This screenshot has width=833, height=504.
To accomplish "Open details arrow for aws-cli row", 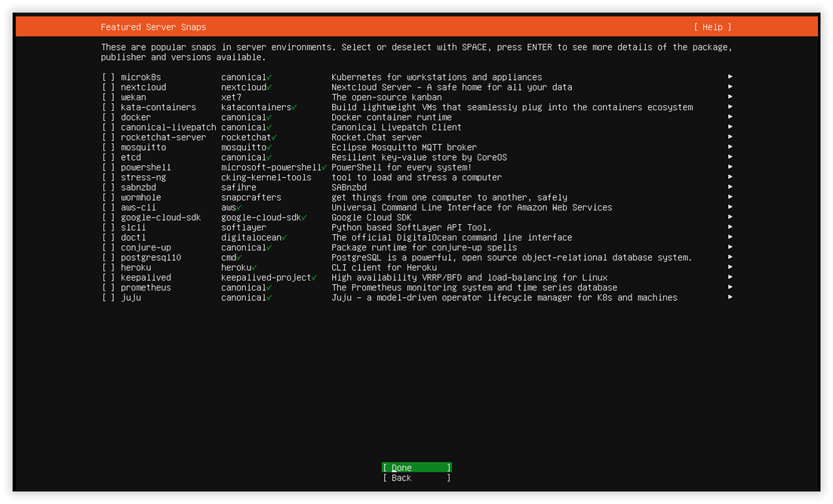I will (x=730, y=207).
